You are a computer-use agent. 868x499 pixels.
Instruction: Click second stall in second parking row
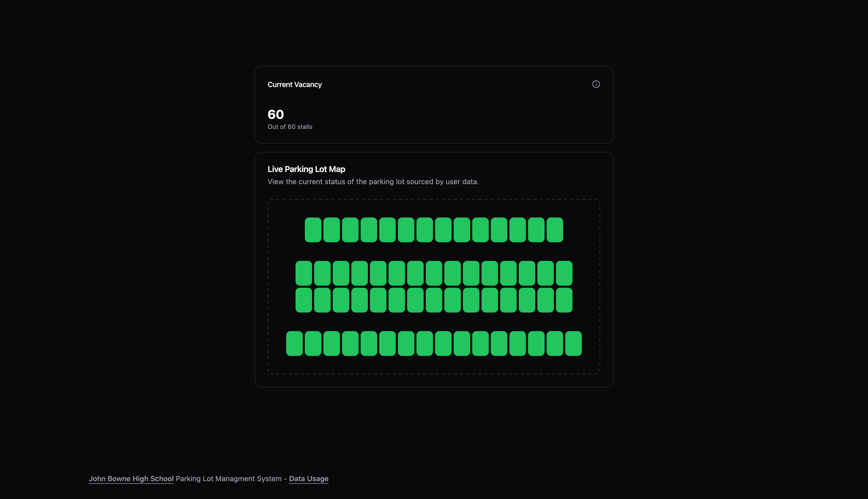pyautogui.click(x=322, y=273)
